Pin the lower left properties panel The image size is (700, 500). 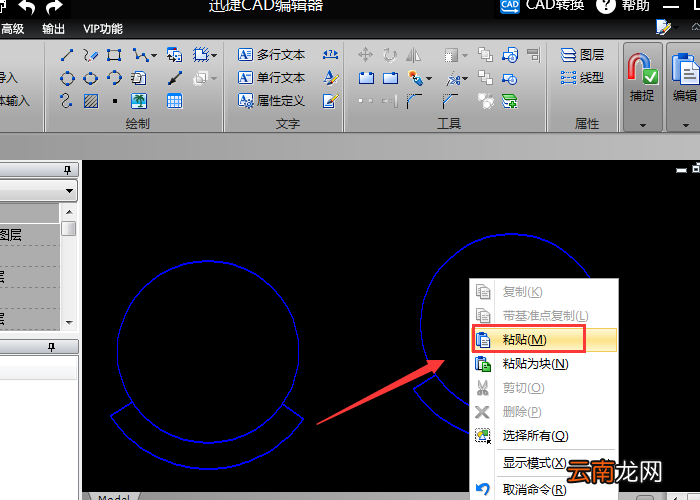(x=52, y=347)
